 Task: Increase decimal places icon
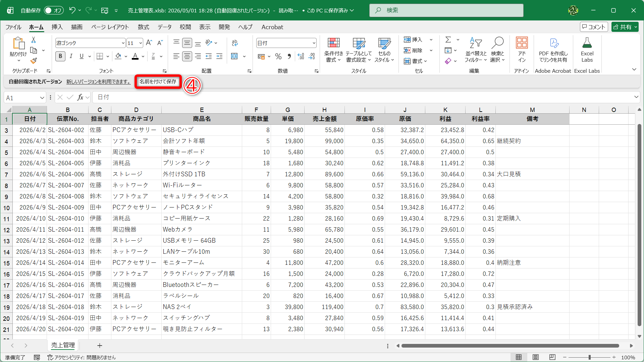pos(301,56)
